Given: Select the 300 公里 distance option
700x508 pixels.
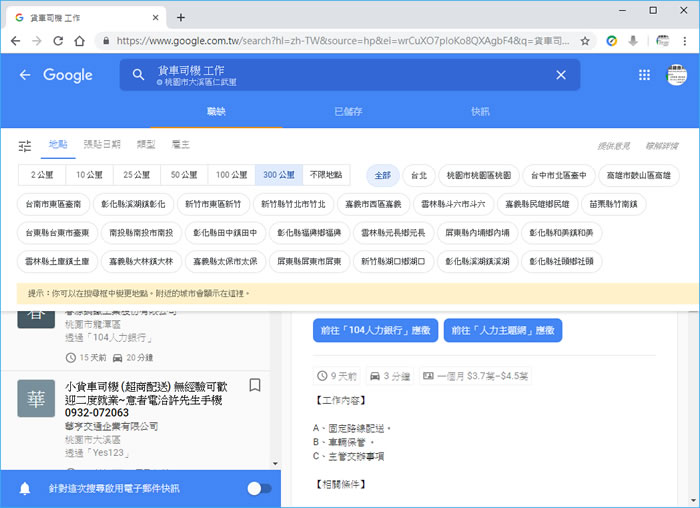Looking at the screenshot, I should tap(279, 175).
